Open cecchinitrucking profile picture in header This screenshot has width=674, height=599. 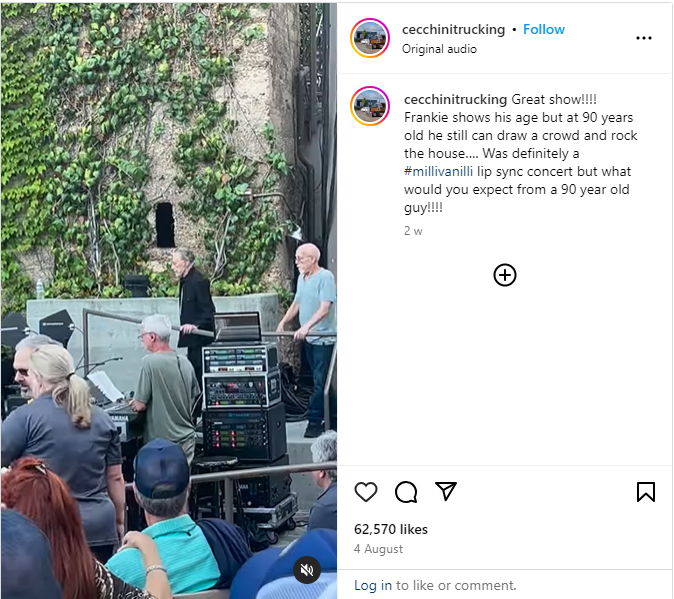(x=370, y=38)
